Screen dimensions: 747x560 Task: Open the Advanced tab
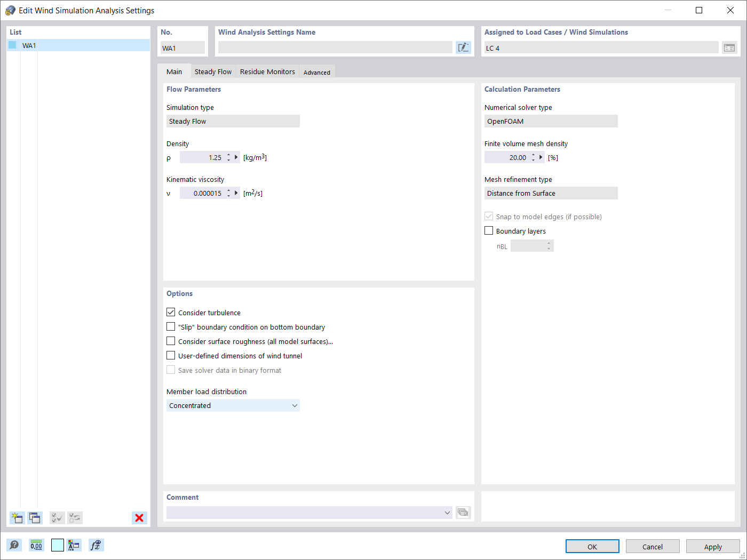point(317,72)
